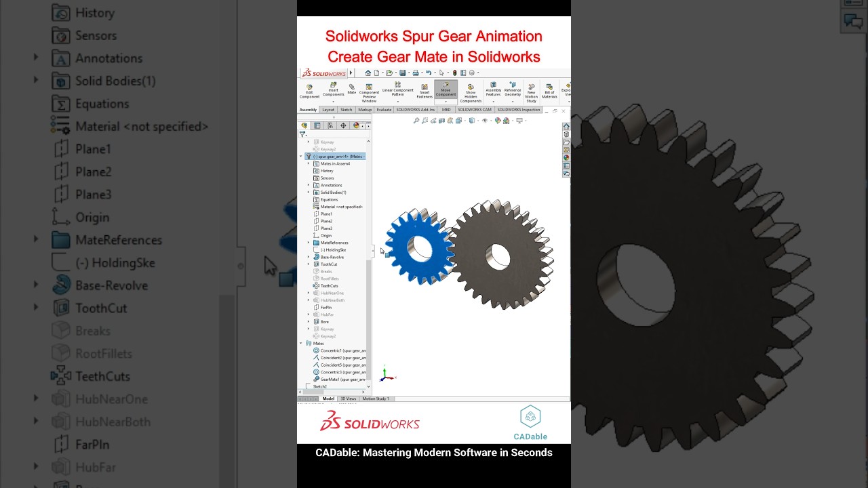Viewport: 868px width, 488px height.
Task: Switch to the Sketch ribbon tab
Action: click(347, 110)
